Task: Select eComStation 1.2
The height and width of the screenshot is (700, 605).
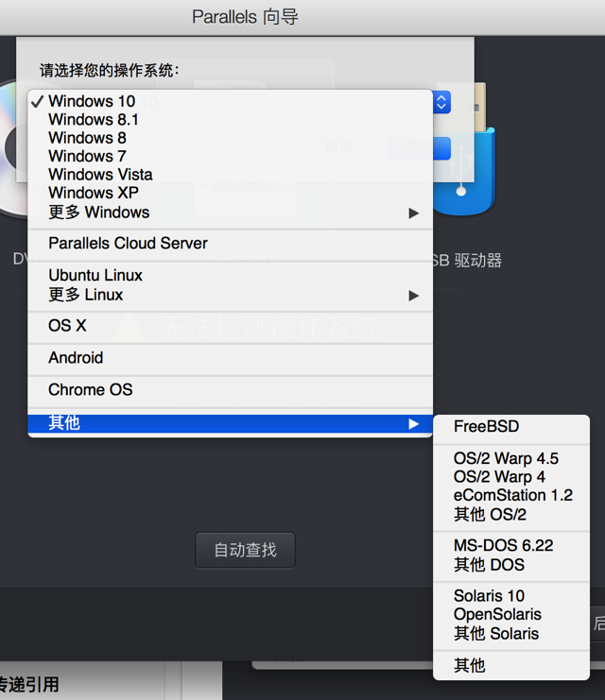Action: point(511,495)
